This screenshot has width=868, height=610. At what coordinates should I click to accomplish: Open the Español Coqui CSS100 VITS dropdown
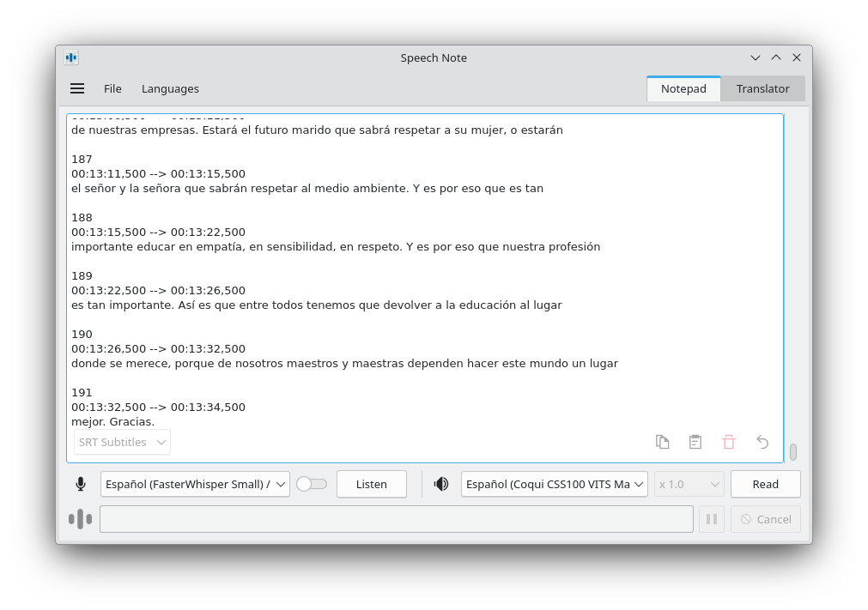click(554, 484)
